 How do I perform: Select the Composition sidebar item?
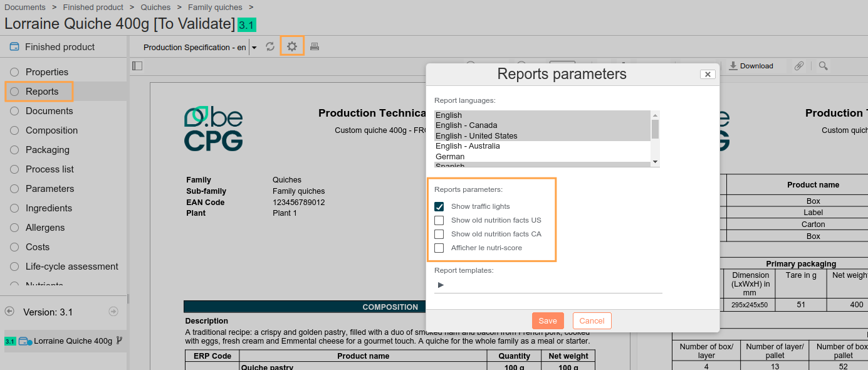(x=51, y=130)
